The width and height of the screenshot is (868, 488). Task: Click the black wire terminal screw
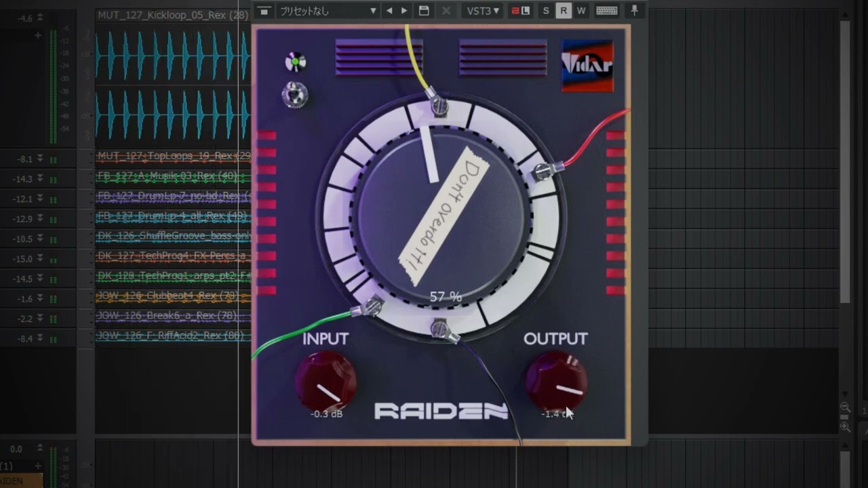(x=441, y=329)
